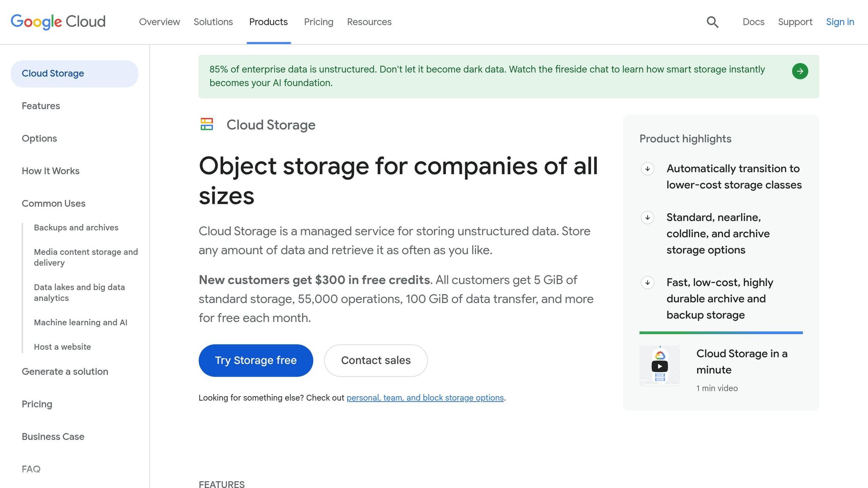This screenshot has height=488, width=868.
Task: Open Host a website sidebar item
Action: [x=62, y=347]
